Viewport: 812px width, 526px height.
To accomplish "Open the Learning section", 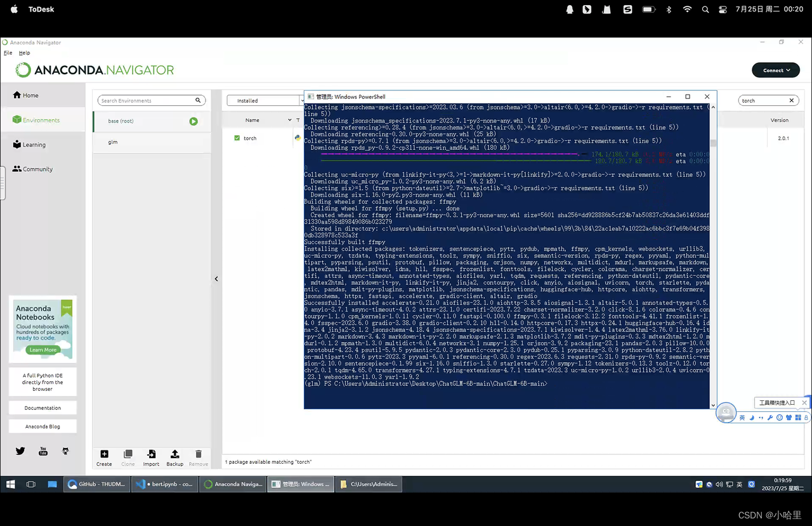I will [x=43, y=145].
